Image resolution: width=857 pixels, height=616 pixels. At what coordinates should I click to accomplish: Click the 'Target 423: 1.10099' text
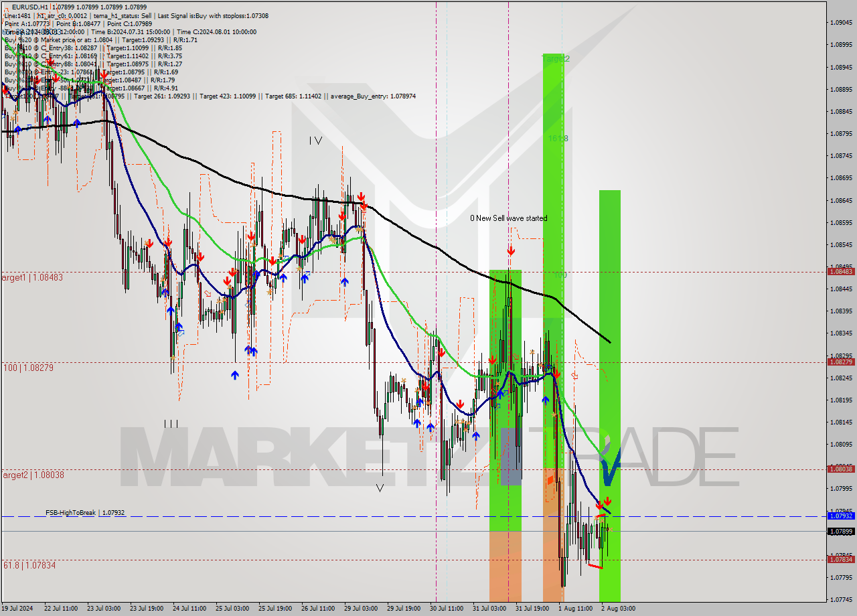[x=227, y=96]
